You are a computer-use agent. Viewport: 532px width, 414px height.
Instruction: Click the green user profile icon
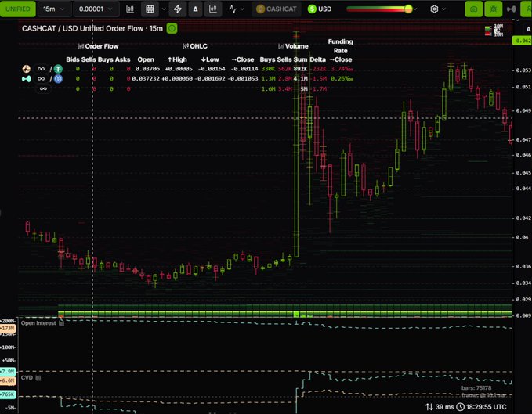(x=527, y=9)
